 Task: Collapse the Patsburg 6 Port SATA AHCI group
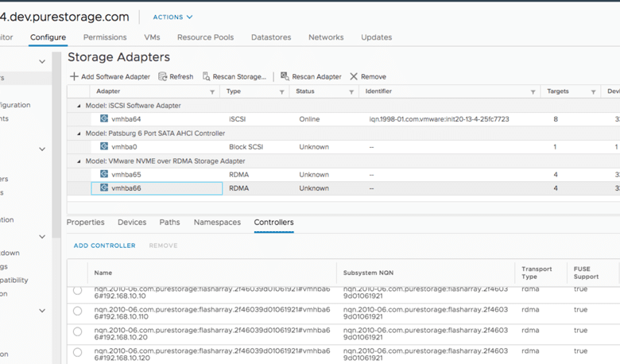(x=79, y=134)
